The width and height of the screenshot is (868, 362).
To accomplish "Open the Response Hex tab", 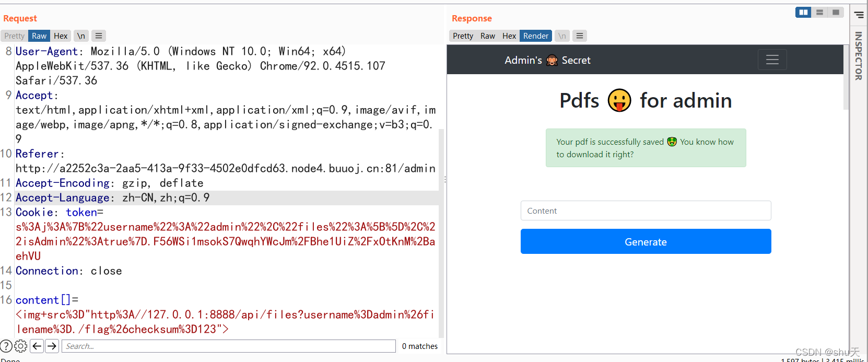I will tap(509, 36).
